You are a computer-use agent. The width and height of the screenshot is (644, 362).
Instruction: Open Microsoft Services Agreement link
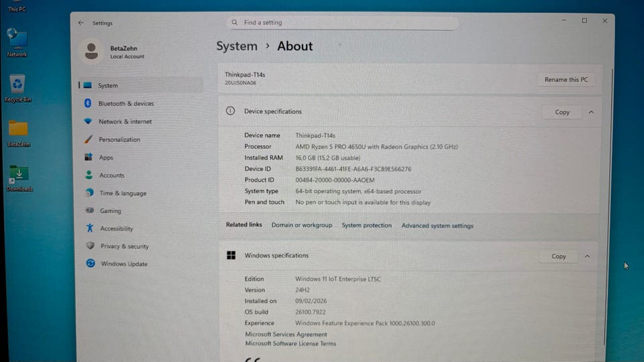click(x=286, y=334)
